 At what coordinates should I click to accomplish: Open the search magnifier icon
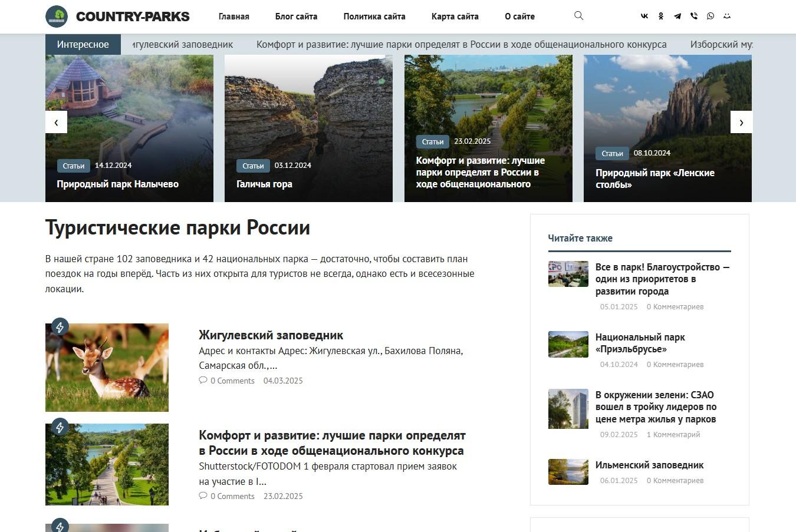[578, 16]
